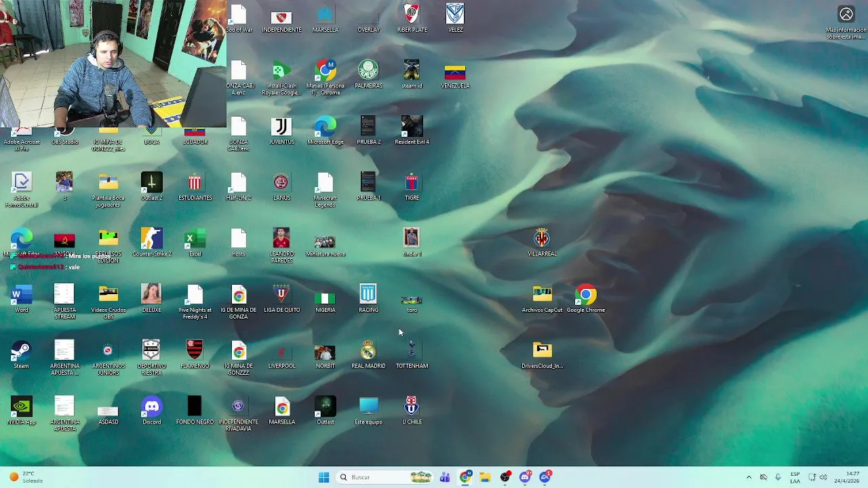Open Discord from the taskbar
The width and height of the screenshot is (868, 488).
point(525,477)
